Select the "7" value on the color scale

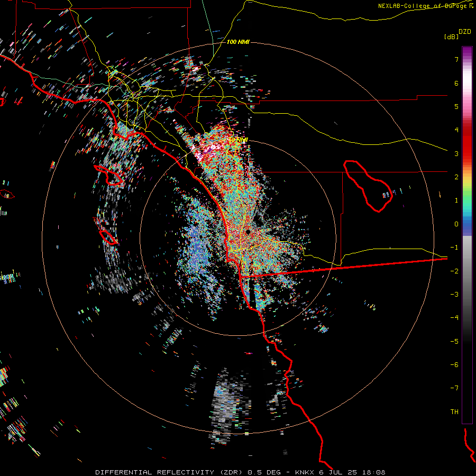coord(456,59)
